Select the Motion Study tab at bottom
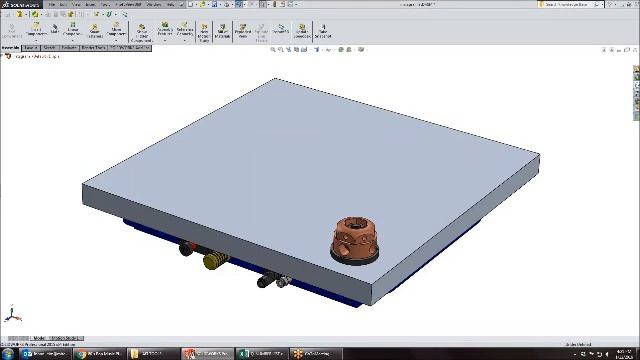 (65, 338)
